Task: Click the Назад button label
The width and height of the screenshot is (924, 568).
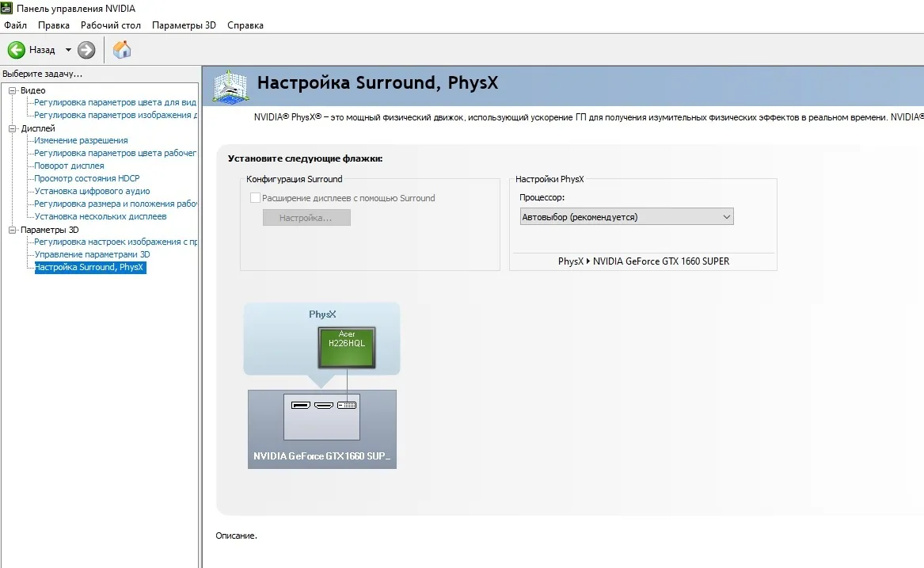Action: pos(42,50)
